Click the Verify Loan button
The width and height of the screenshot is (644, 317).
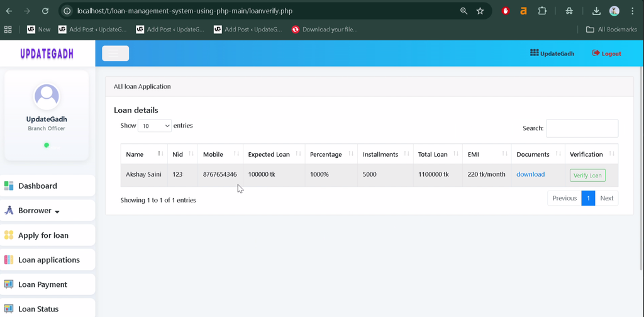587,175
